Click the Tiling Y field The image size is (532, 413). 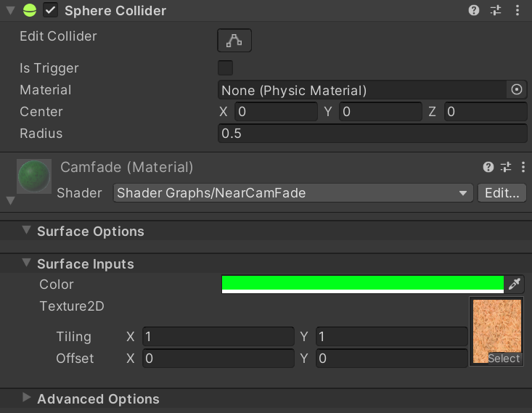[x=392, y=337]
